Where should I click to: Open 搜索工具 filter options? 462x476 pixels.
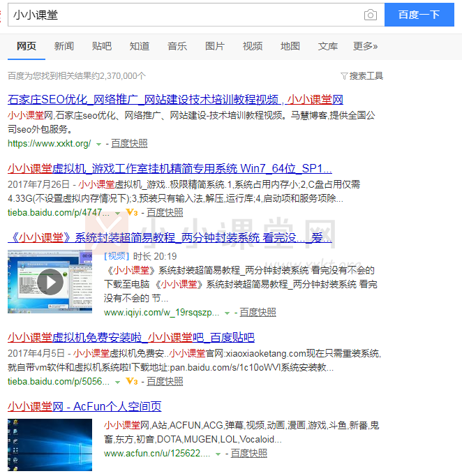[x=366, y=76]
